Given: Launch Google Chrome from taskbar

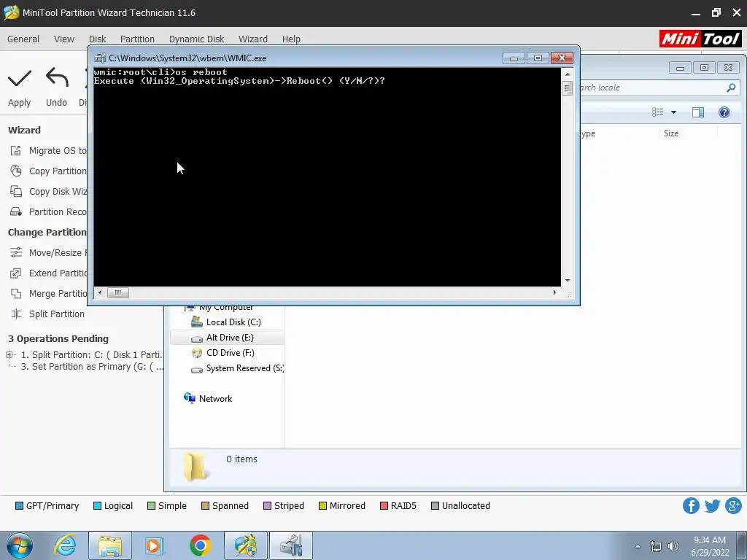Looking at the screenshot, I should [x=200, y=545].
